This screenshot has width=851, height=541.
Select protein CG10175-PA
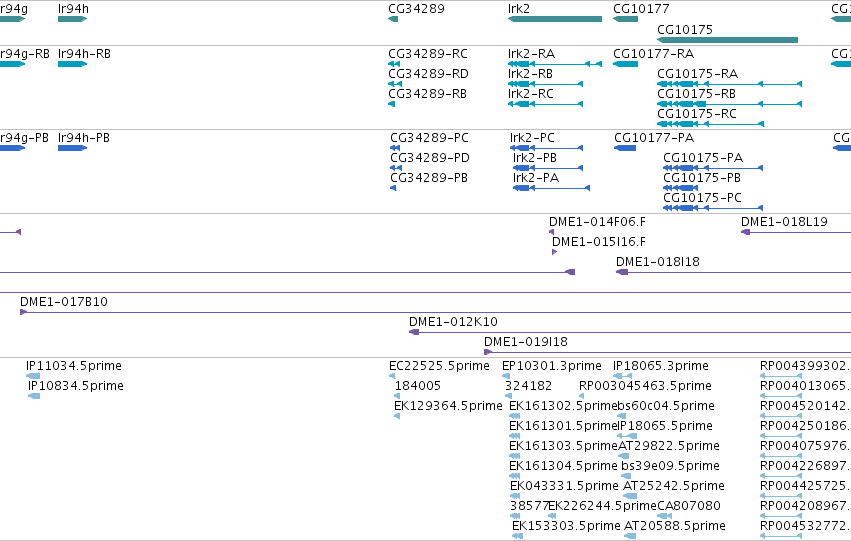click(703, 158)
